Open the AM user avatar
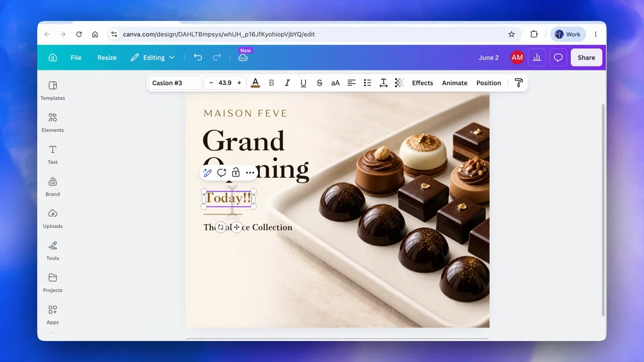This screenshot has height=362, width=644. (517, 57)
